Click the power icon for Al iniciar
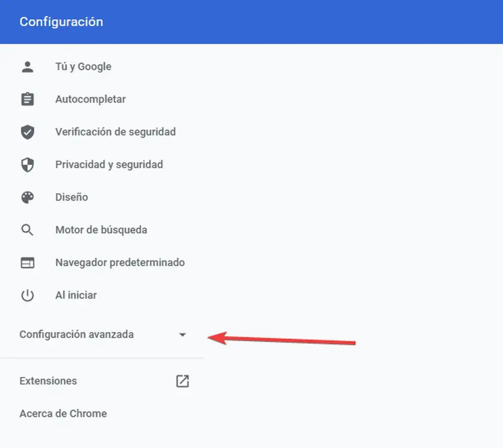503x448 pixels. [x=27, y=295]
